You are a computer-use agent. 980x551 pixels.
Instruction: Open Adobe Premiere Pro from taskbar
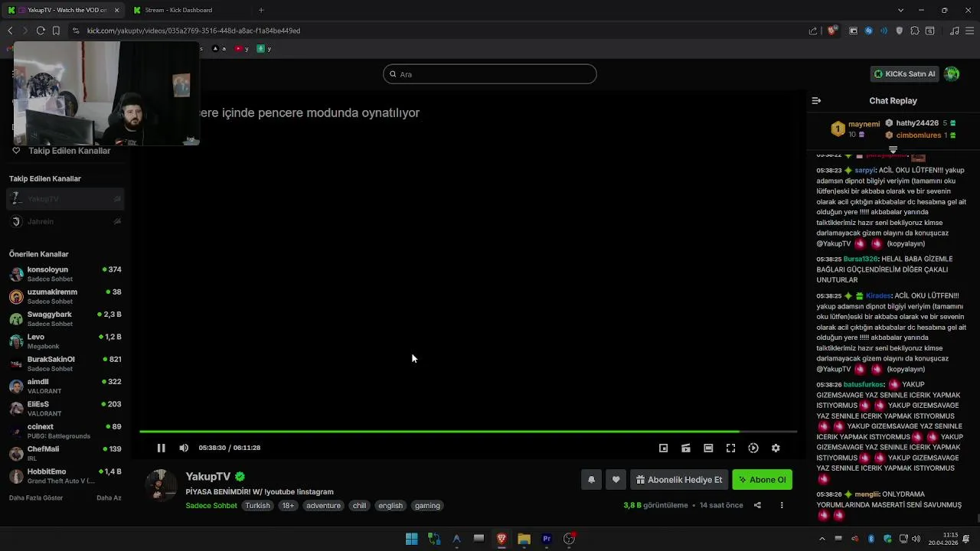[547, 539]
